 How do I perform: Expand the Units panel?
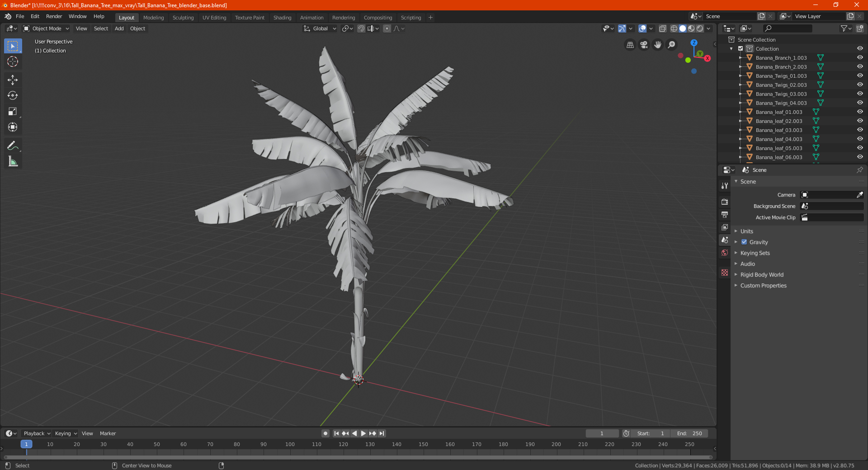pyautogui.click(x=746, y=231)
